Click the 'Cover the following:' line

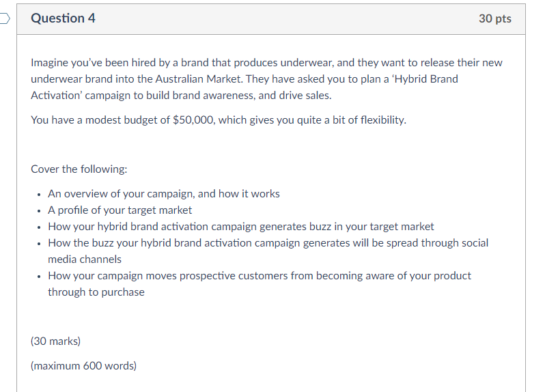point(79,168)
